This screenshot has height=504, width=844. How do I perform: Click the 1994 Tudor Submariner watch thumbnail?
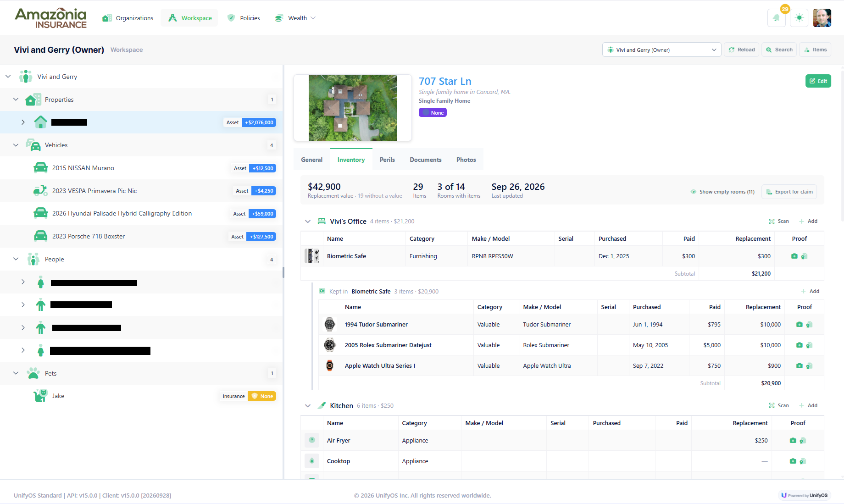click(330, 324)
